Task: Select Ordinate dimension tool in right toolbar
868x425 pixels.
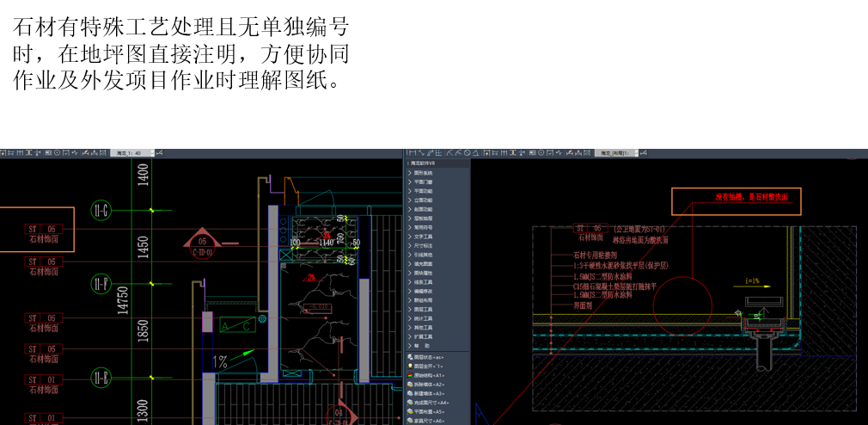Action: click(438, 153)
